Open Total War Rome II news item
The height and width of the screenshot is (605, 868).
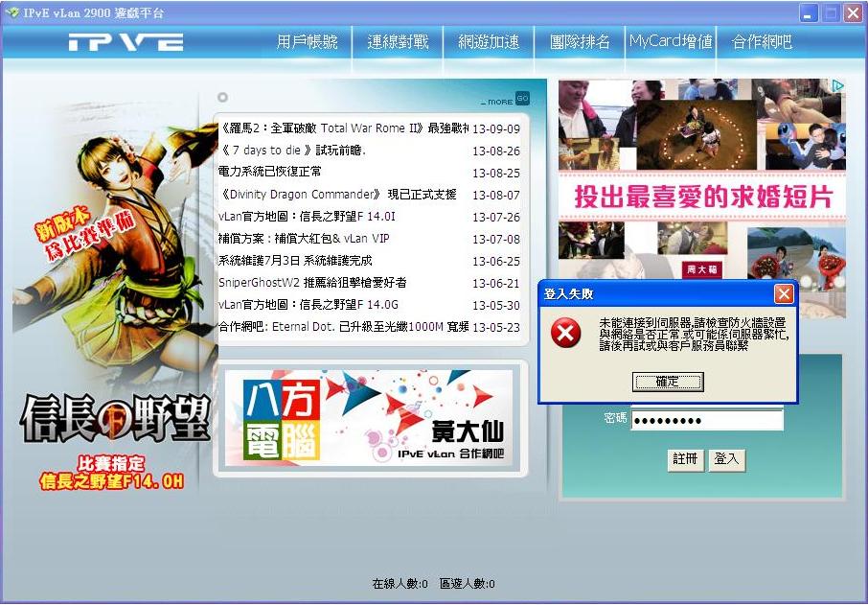343,128
